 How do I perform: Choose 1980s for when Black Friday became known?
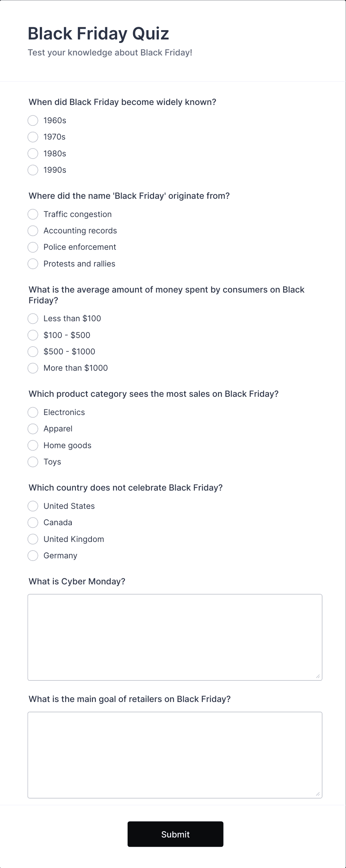tap(33, 153)
